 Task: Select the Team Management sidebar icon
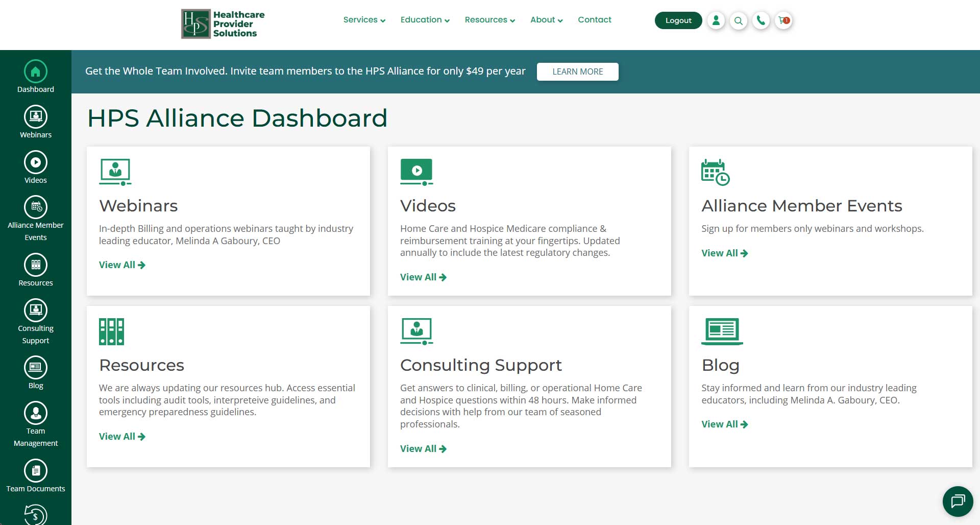35,412
